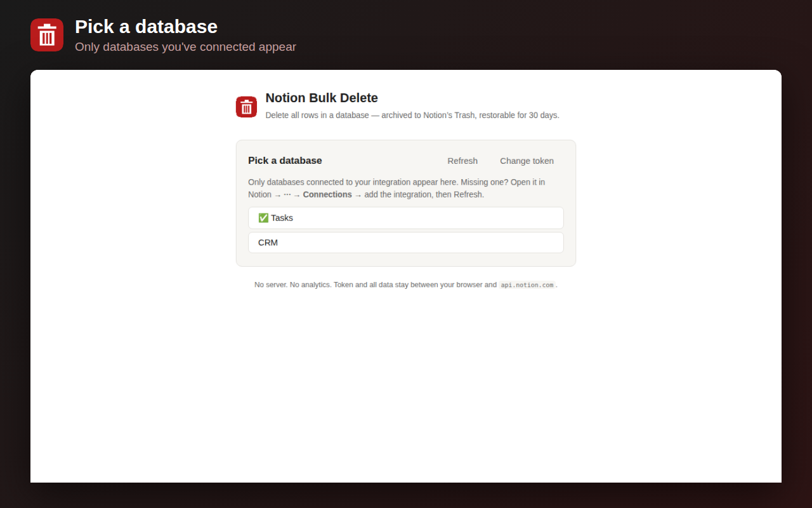
Task: Select the Tasks database
Action: point(406,218)
